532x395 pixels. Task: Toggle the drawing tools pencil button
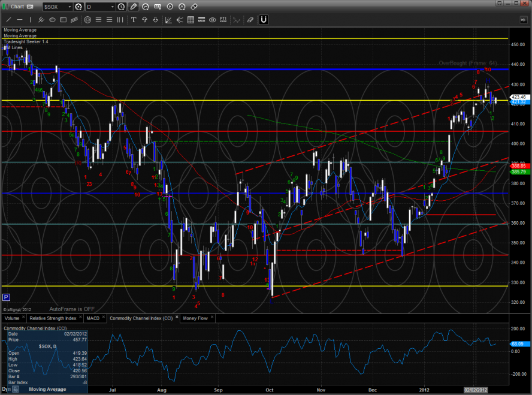[x=134, y=7]
